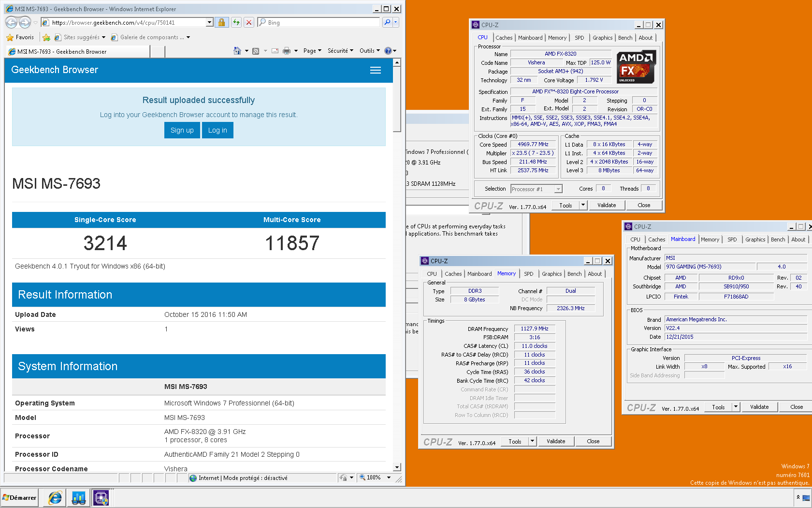Go back with browser Back arrow
Viewport: 812px width, 508px height.
tap(12, 22)
